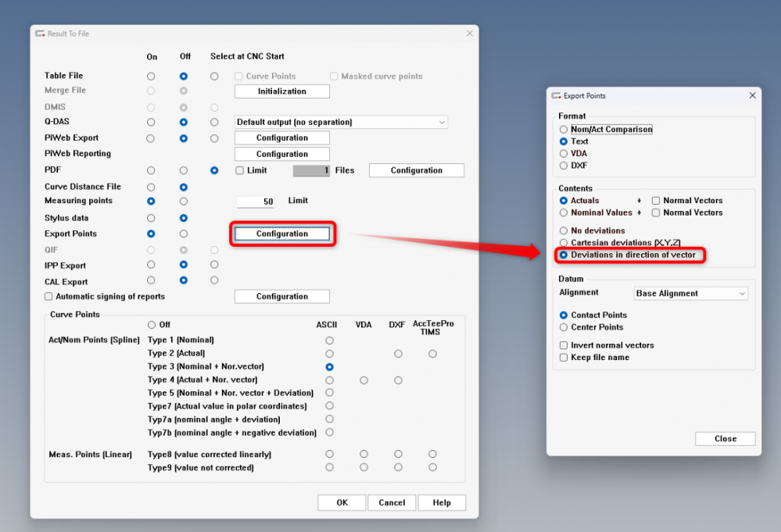Click the Initialization button
781x532 pixels.
(x=282, y=91)
